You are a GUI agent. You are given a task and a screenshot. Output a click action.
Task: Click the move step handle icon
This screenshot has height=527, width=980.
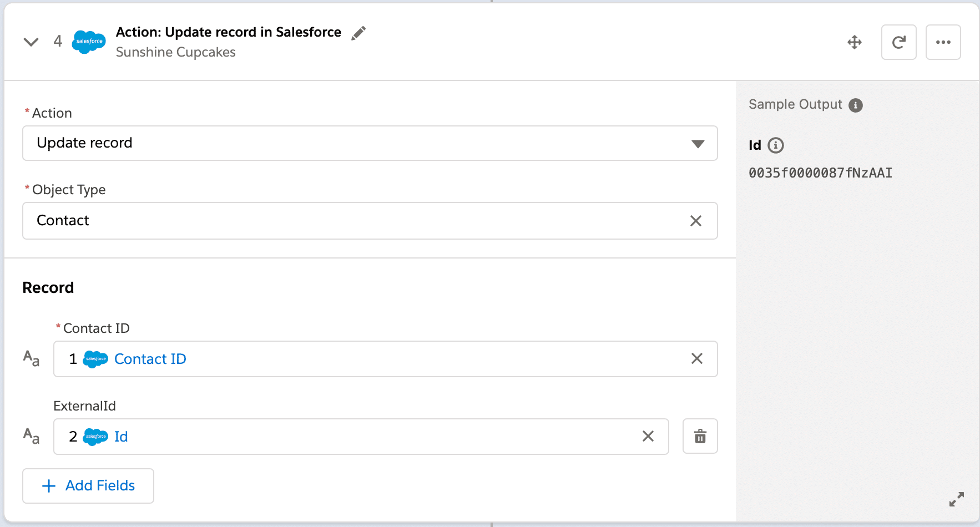click(x=855, y=42)
